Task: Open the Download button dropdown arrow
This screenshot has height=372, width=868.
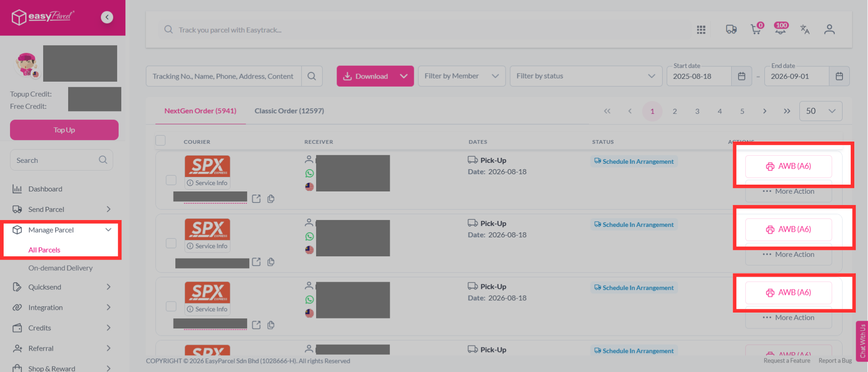Action: point(403,76)
